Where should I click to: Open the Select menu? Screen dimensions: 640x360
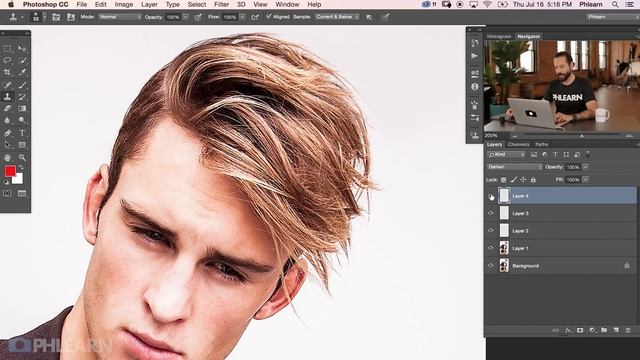click(197, 4)
